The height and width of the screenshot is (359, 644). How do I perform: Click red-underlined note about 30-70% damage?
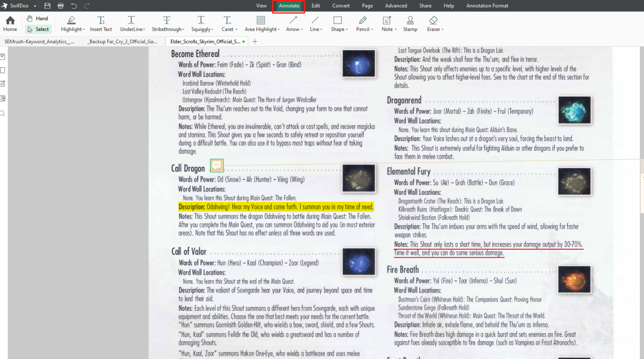pyautogui.click(x=489, y=249)
